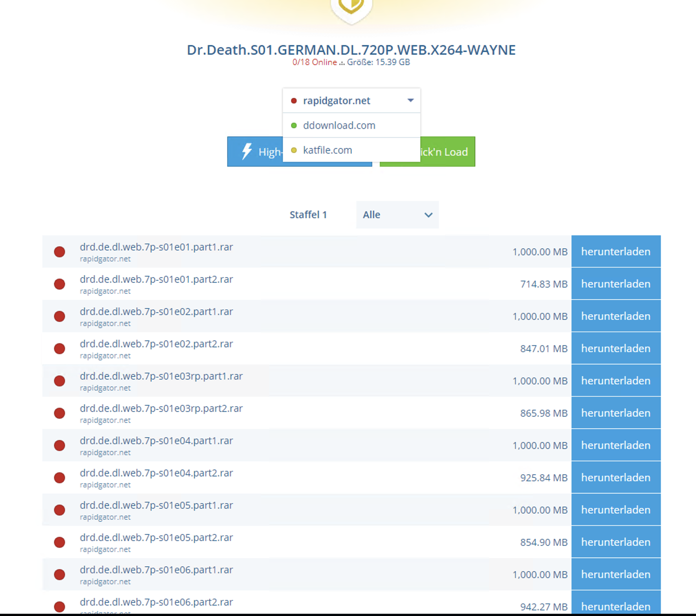This screenshot has height=616, width=696.
Task: Open the Alle episode filter dropdown
Action: (397, 215)
